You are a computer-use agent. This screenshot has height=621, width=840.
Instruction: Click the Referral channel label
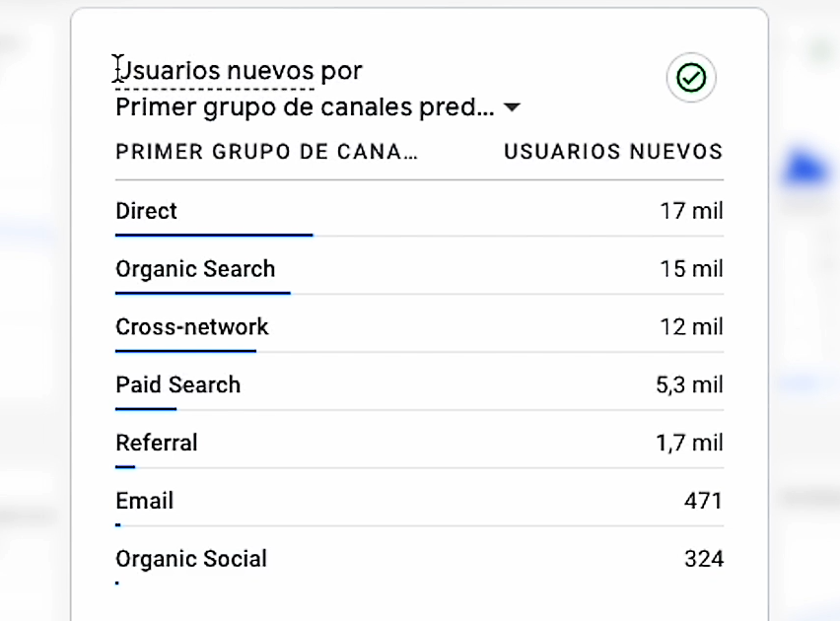(x=157, y=444)
